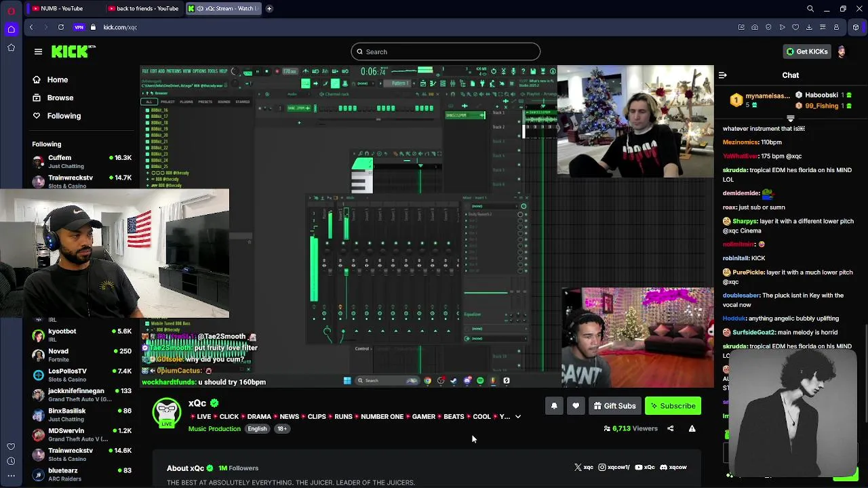Open xQc YouTube link
868x488 pixels.
click(x=644, y=468)
